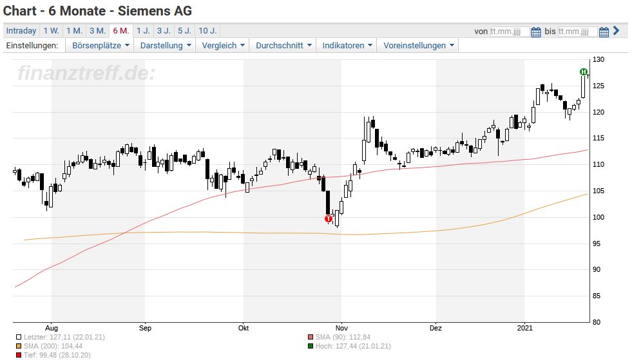This screenshot has width=632, height=364.
Task: Select the 3 M. time range tab
Action: 97,31
